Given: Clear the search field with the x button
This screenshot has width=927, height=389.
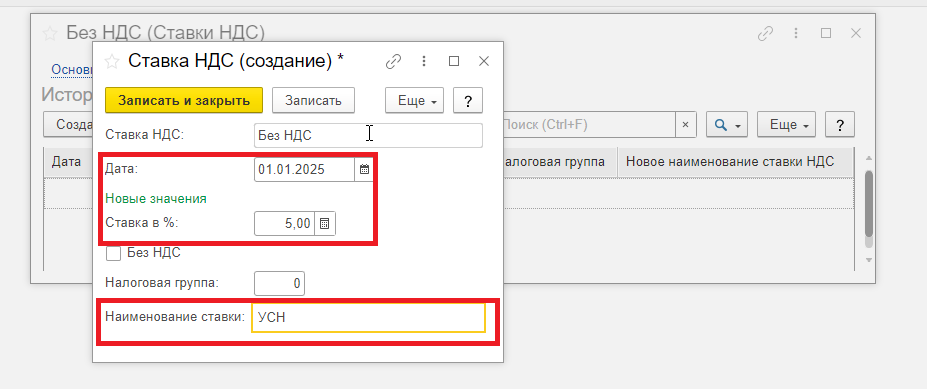Looking at the screenshot, I should [686, 125].
